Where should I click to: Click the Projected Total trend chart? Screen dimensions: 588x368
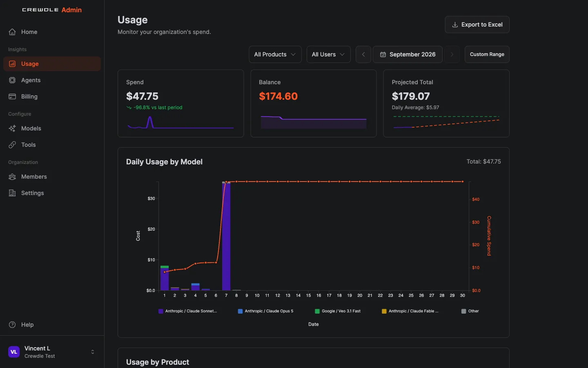point(446,122)
